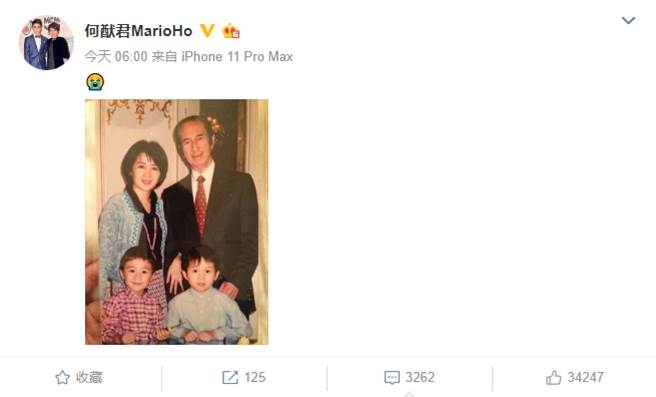The height and width of the screenshot is (397, 656).
Task: Like the post via 34247 count
Action: [585, 377]
